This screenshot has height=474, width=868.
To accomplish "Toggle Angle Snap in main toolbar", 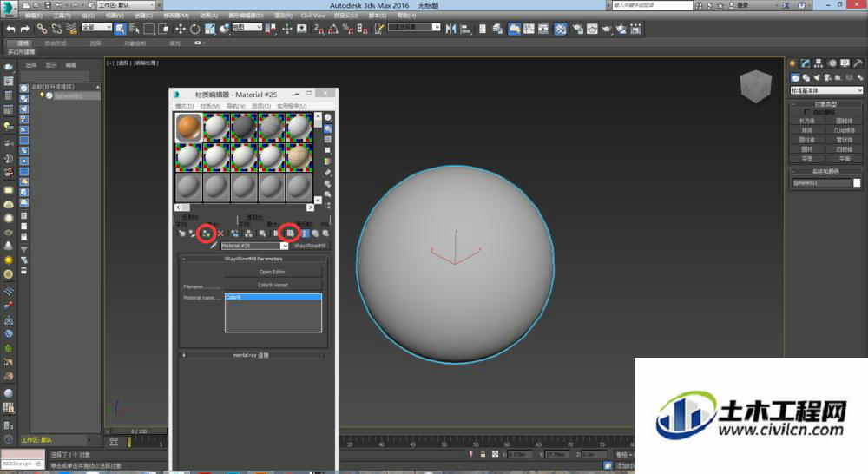I will tap(333, 29).
